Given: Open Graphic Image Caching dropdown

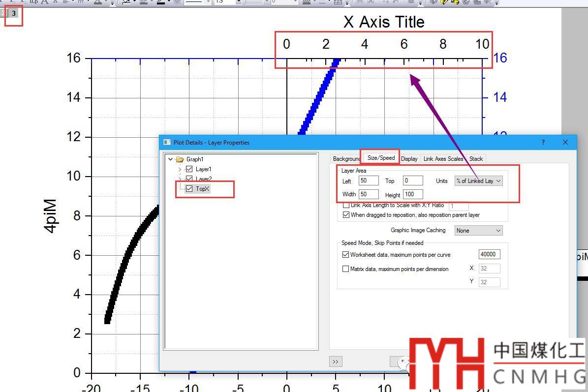Looking at the screenshot, I should (x=478, y=231).
